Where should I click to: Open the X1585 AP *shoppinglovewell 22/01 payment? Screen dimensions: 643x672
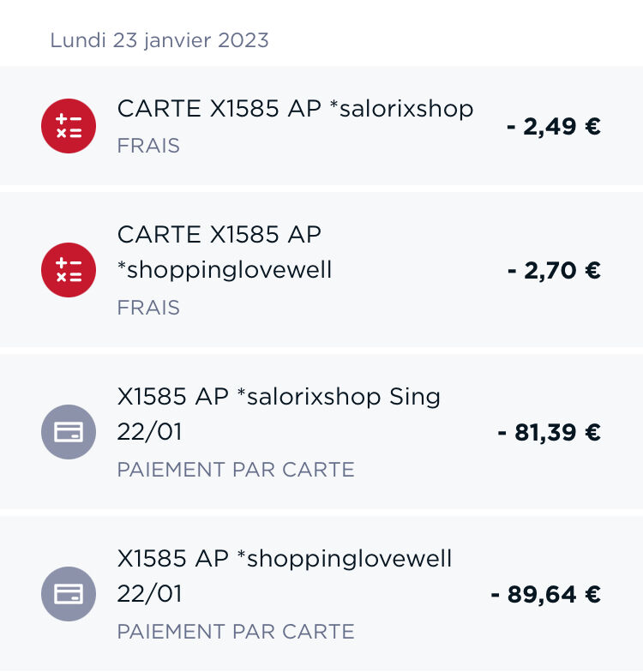(x=321, y=593)
